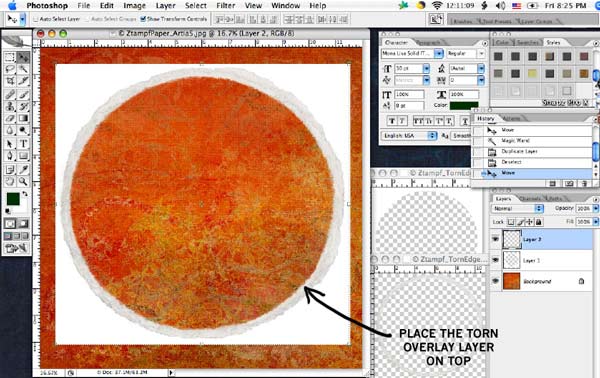Open the Apple menu
The height and width of the screenshot is (378, 600).
coord(11,5)
